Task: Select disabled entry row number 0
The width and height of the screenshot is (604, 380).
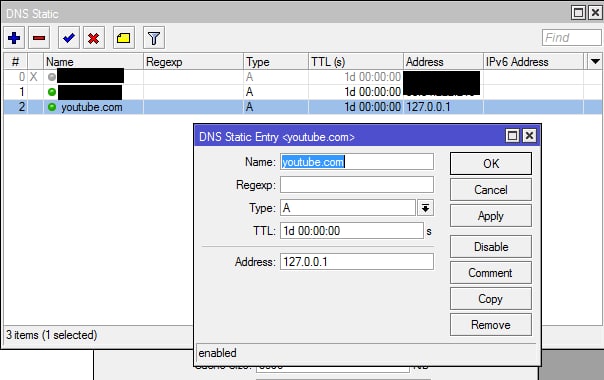Action: (x=302, y=77)
